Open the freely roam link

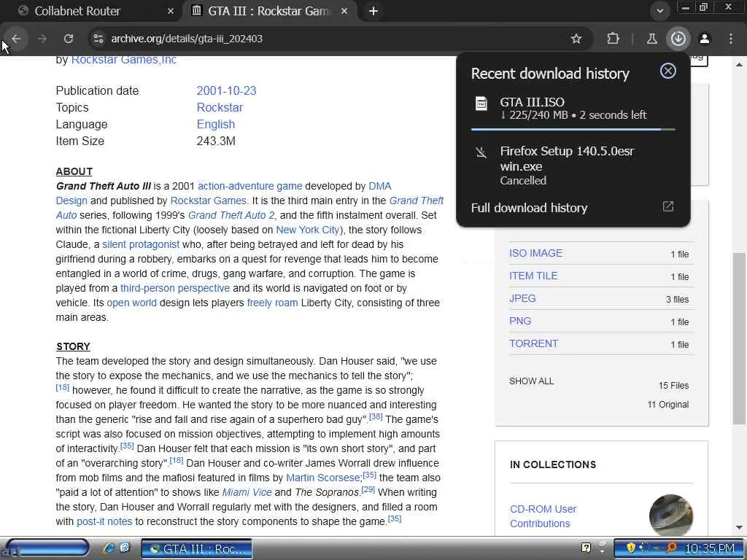(273, 303)
